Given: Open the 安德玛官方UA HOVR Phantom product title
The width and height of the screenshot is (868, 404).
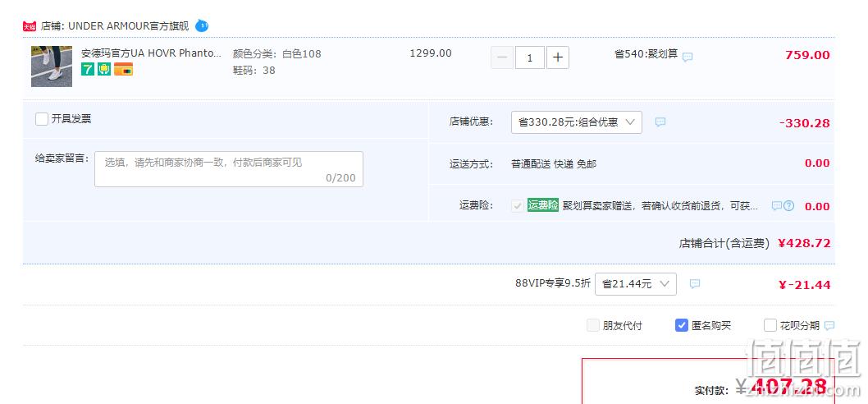Looking at the screenshot, I should pos(151,53).
